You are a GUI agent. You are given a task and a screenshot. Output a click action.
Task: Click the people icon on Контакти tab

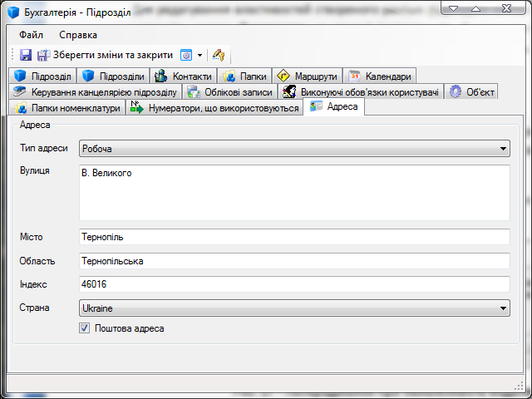coord(160,76)
